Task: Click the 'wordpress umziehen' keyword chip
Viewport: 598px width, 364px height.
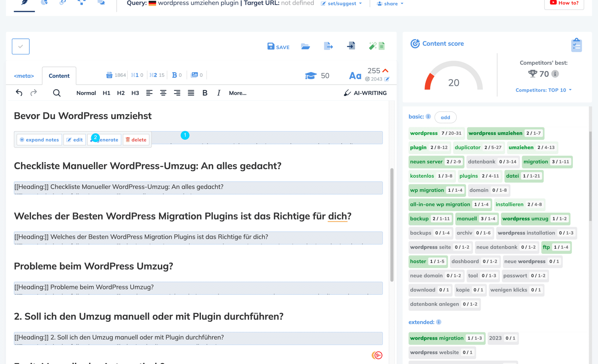Action: click(506, 133)
